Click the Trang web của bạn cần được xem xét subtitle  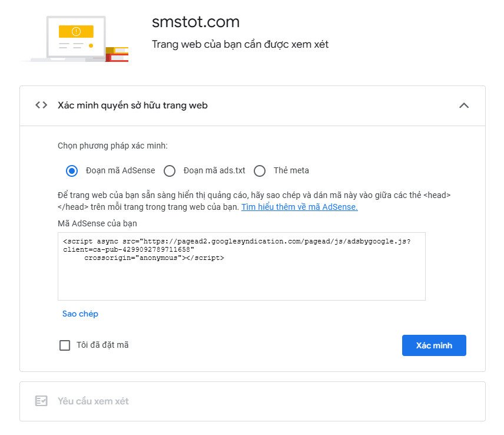click(240, 44)
